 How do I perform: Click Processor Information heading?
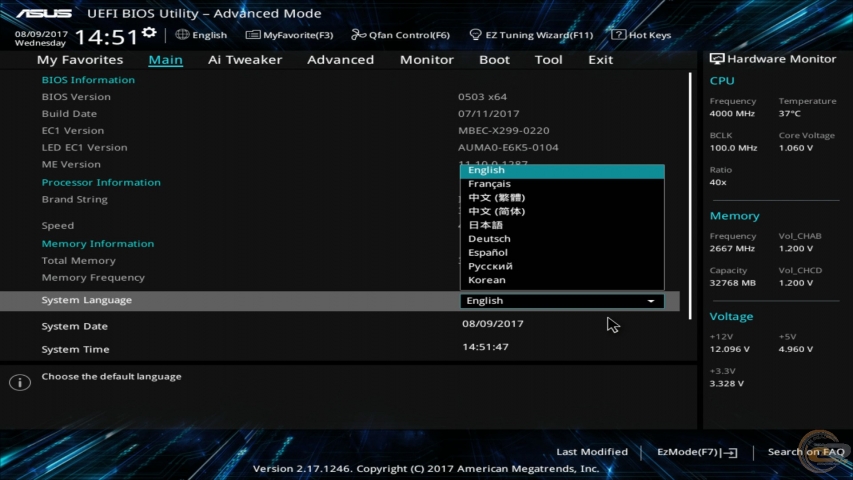[101, 182]
